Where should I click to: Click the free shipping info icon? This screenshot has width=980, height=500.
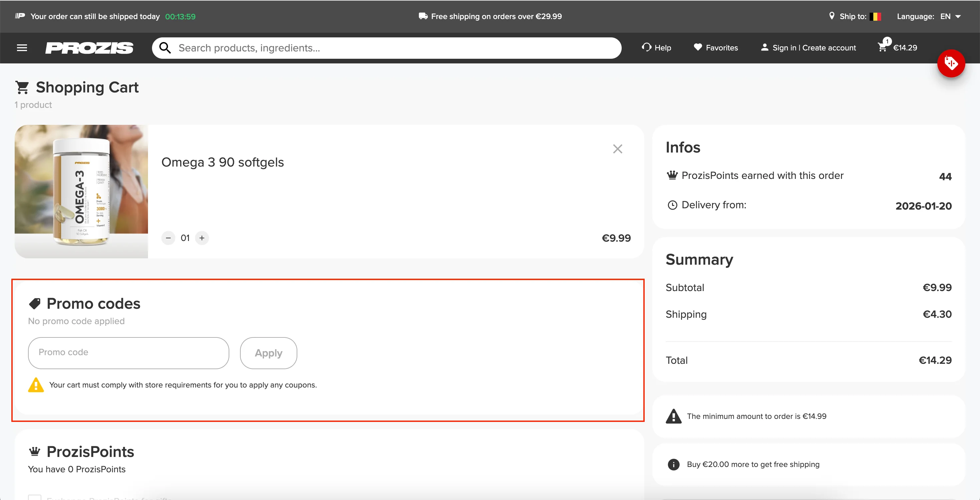673,465
